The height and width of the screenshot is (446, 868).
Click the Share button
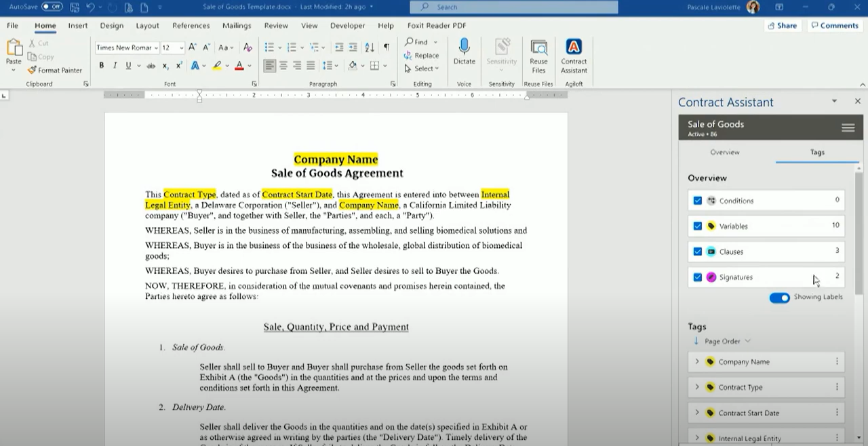pos(783,25)
